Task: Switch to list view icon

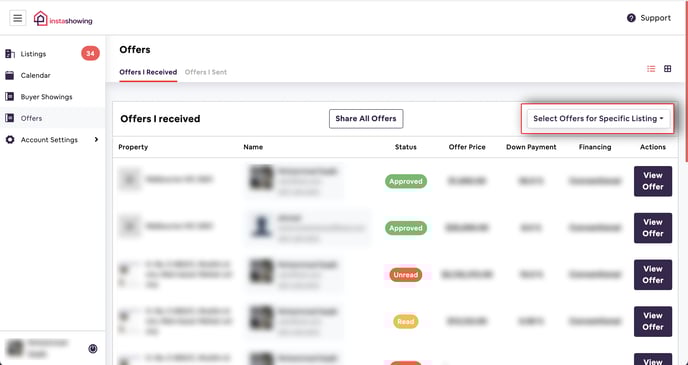Action: coord(651,69)
